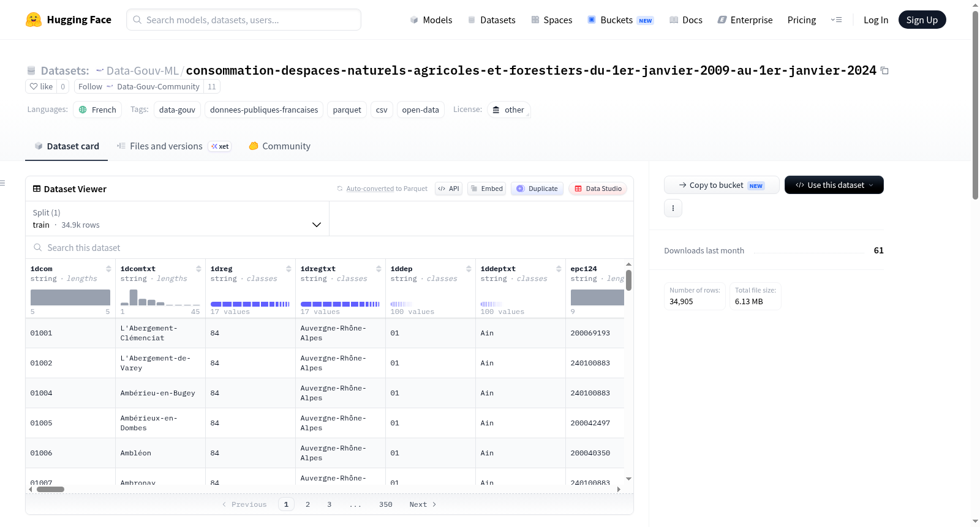This screenshot has width=980, height=527.
Task: Open the Community tab
Action: click(x=279, y=146)
